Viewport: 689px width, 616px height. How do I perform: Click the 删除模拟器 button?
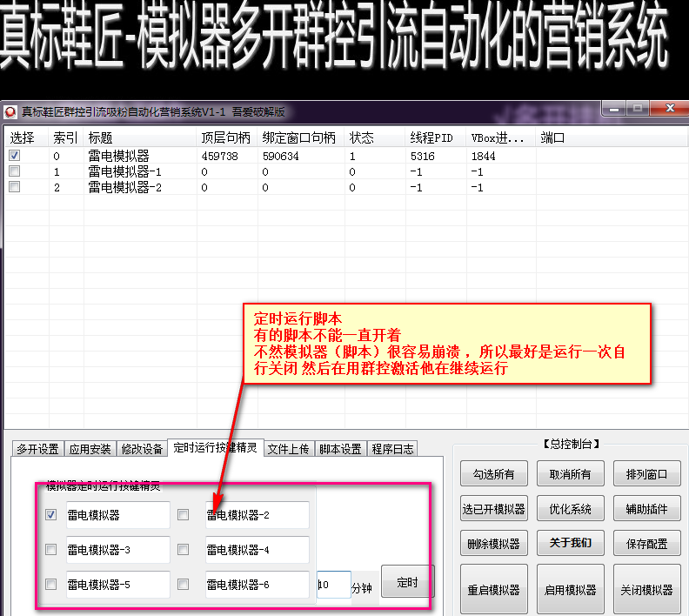pos(494,543)
